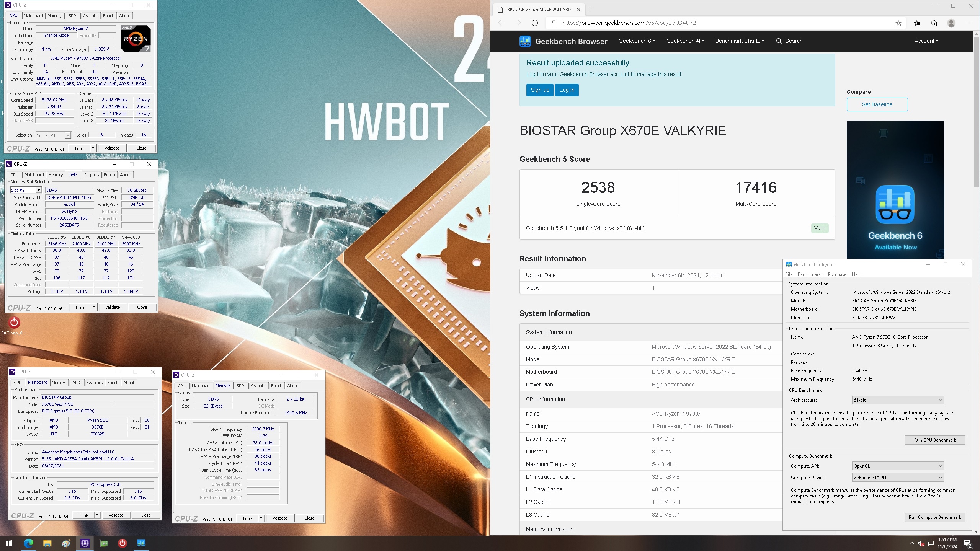The width and height of the screenshot is (980, 551).
Task: Open Slot #2 memory slot dropdown
Action: coord(39,190)
